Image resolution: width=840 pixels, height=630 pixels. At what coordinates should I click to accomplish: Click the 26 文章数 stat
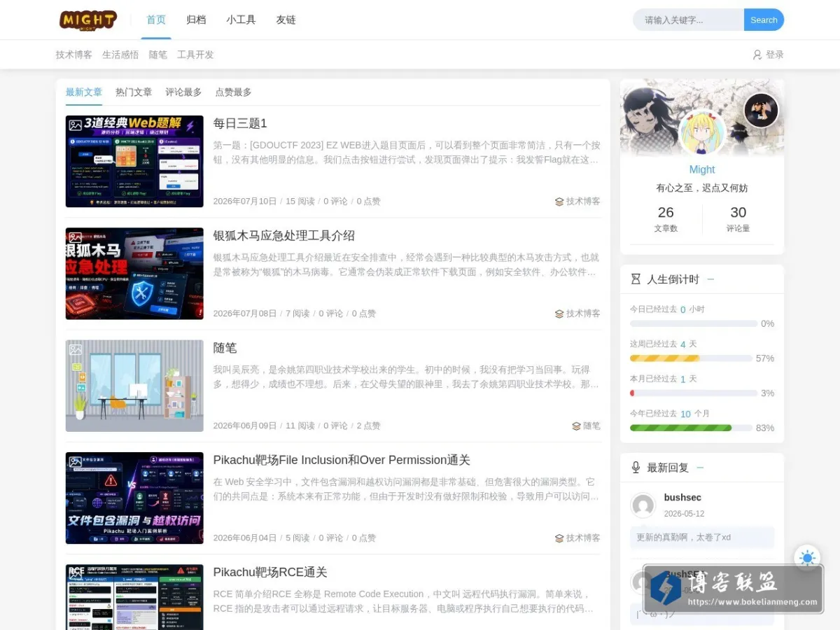[x=666, y=218]
